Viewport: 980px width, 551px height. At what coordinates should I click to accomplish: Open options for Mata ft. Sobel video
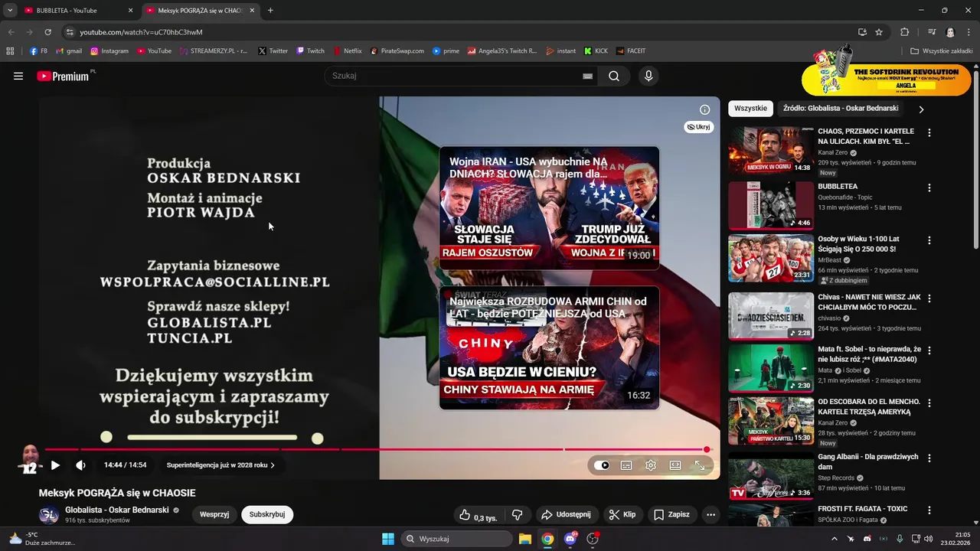click(x=929, y=350)
